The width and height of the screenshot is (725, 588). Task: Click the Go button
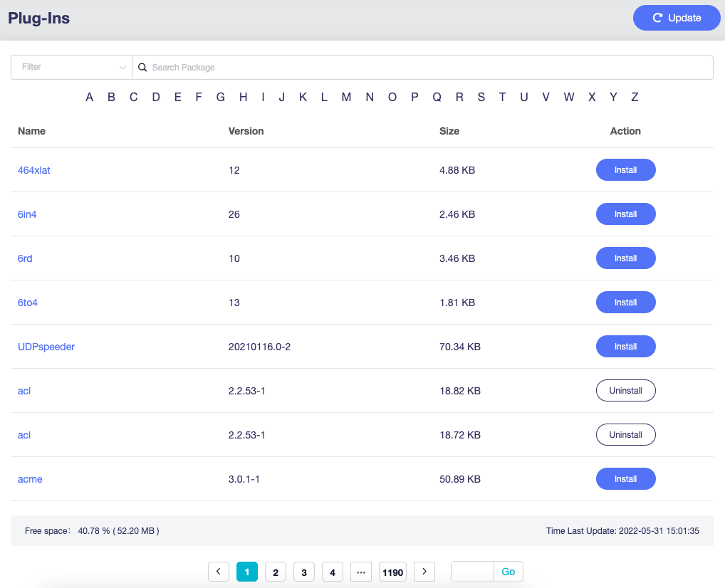508,572
